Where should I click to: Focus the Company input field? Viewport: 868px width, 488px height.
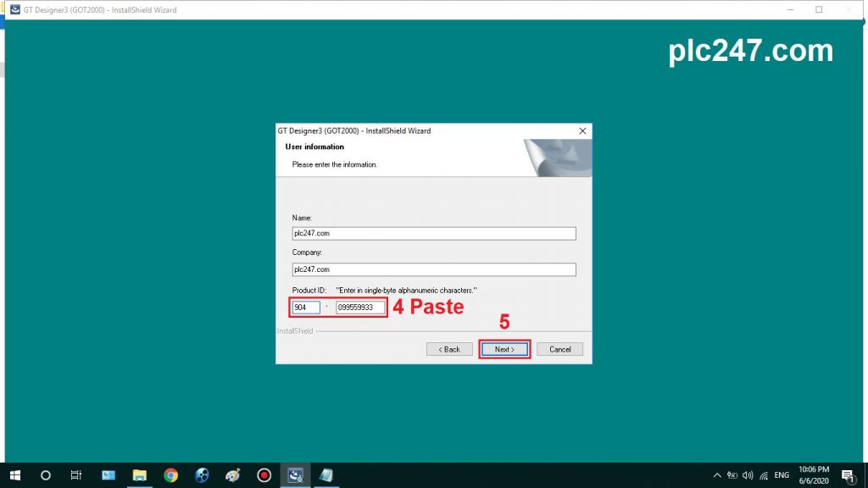[434, 269]
